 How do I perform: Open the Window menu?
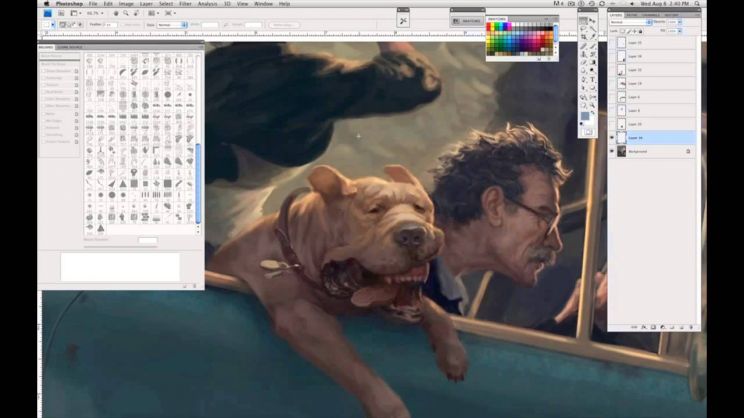point(263,4)
